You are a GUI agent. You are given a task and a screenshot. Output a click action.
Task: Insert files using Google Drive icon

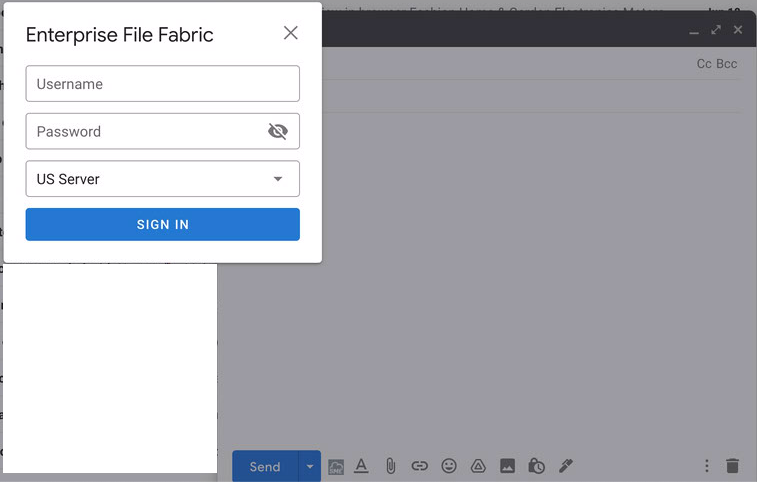478,466
